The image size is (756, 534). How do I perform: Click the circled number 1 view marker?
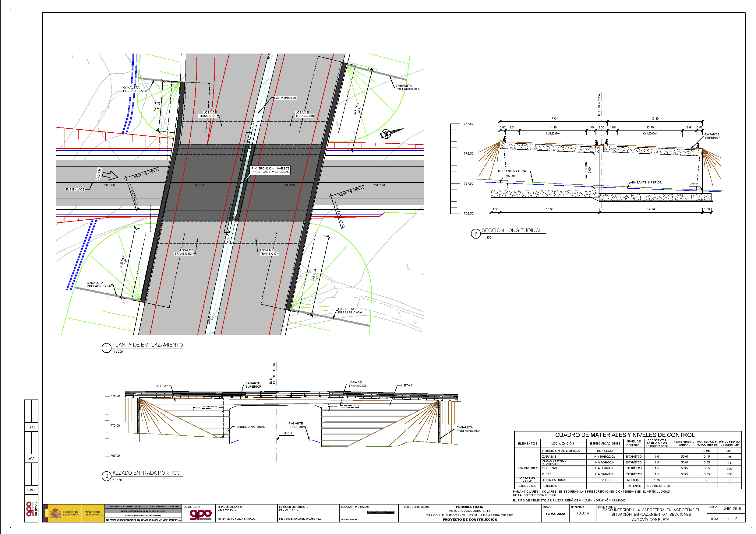pos(106,348)
